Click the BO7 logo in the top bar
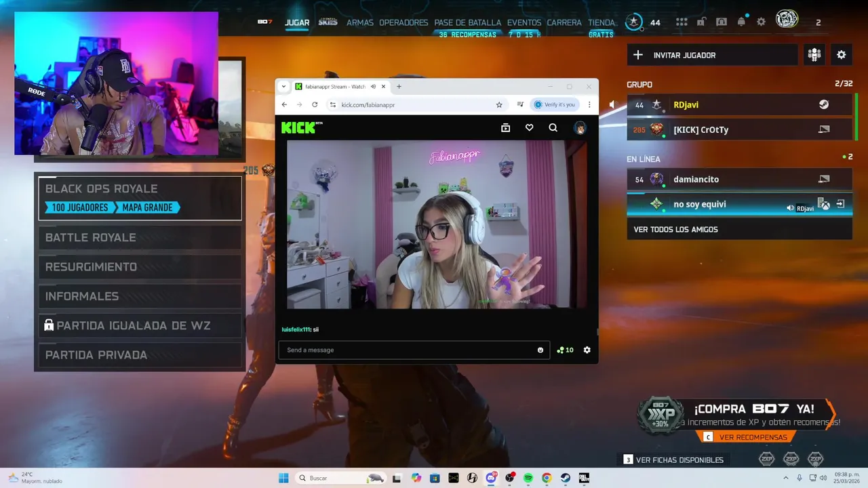868x488 pixels. point(264,22)
